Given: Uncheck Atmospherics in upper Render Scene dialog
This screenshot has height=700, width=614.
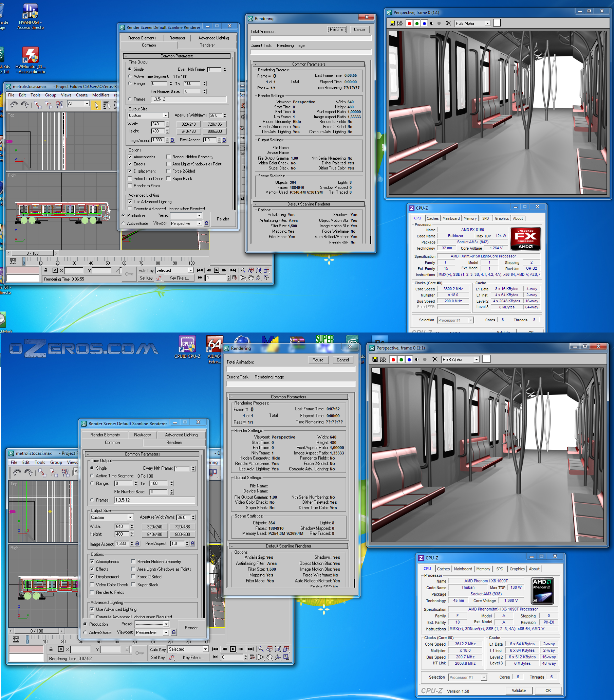Looking at the screenshot, I should click(x=130, y=157).
